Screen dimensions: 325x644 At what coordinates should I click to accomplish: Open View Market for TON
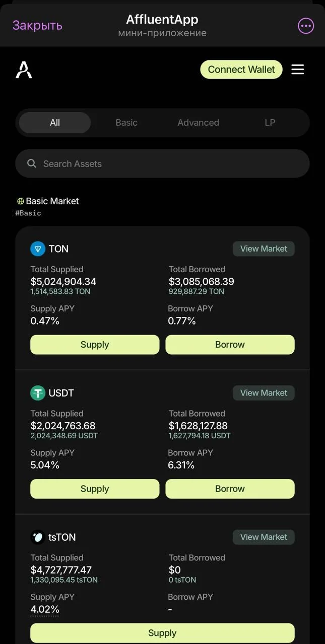[264, 249]
